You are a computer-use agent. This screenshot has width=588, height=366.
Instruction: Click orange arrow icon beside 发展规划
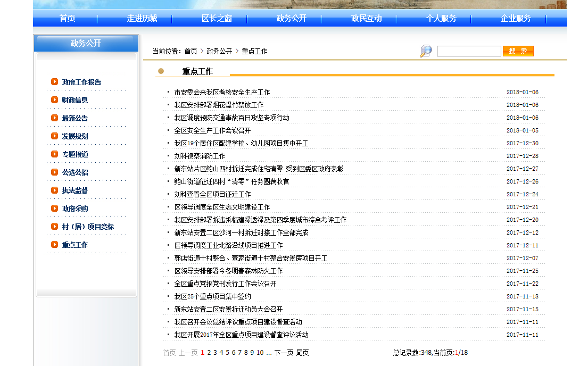pyautogui.click(x=55, y=136)
